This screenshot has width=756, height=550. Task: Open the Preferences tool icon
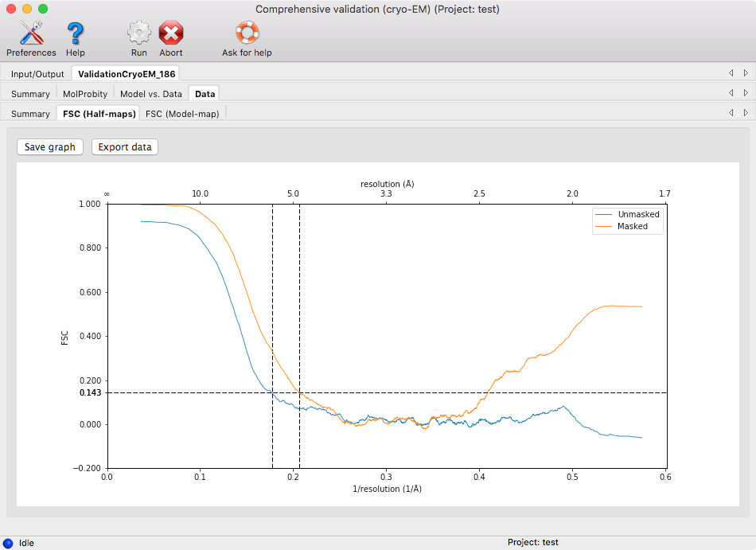coord(31,34)
